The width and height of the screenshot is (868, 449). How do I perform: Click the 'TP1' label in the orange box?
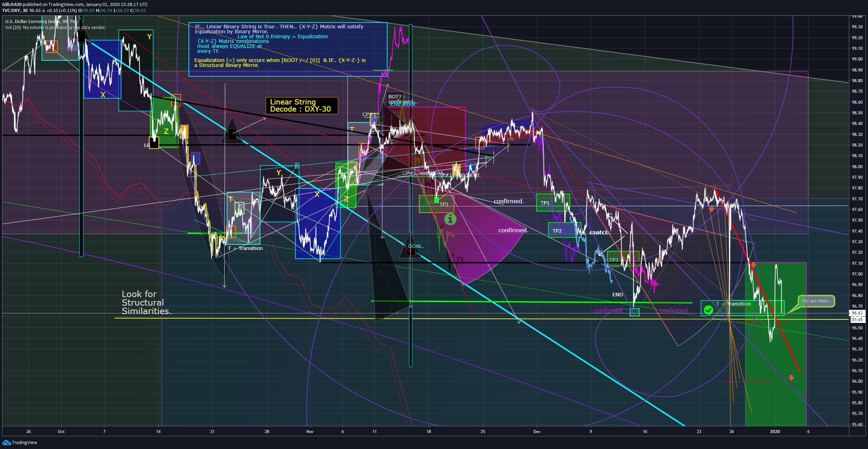click(x=444, y=204)
